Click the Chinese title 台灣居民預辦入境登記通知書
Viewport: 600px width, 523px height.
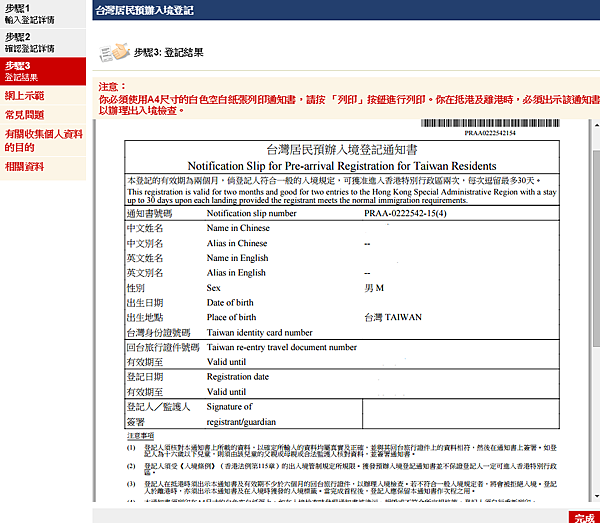point(342,150)
